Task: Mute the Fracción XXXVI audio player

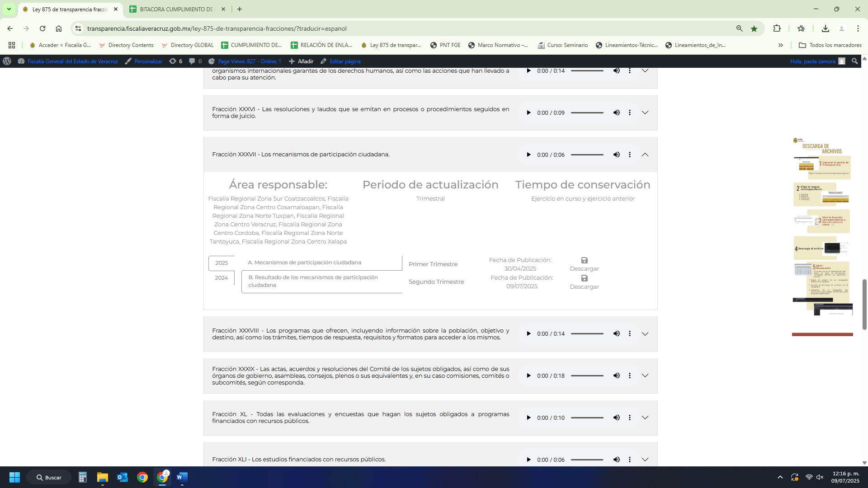Action: pos(616,113)
